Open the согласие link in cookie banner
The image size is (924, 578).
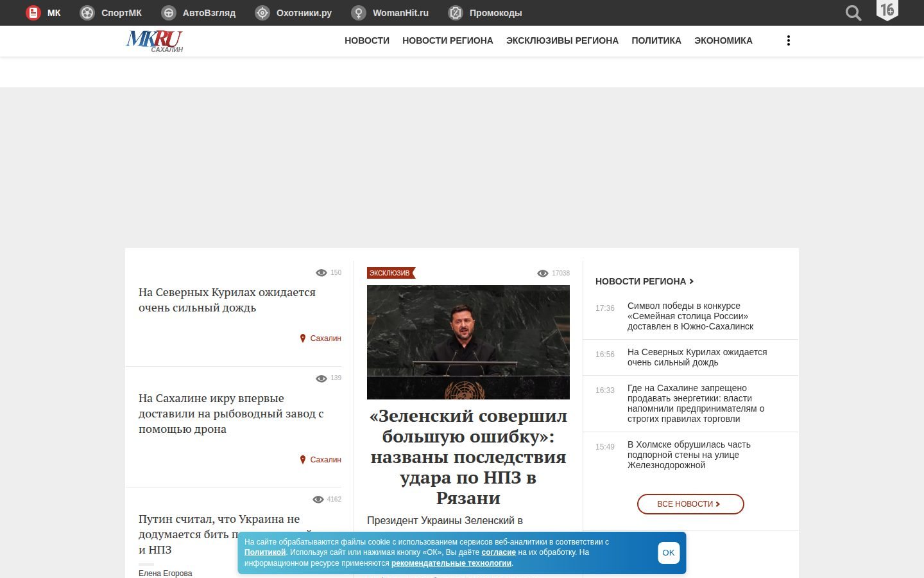click(499, 552)
